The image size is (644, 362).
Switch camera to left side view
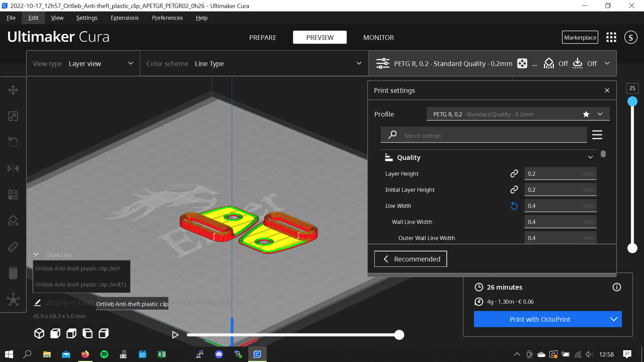[x=88, y=333]
